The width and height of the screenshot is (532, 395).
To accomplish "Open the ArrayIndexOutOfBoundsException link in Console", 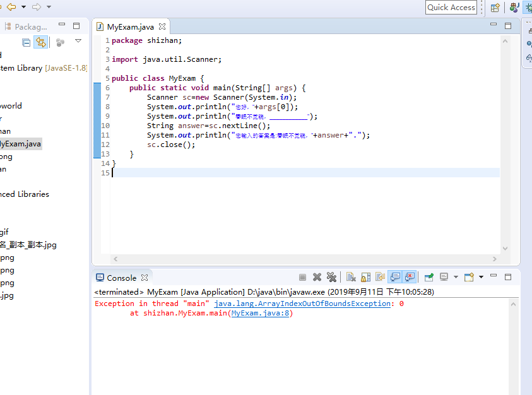I will click(302, 304).
